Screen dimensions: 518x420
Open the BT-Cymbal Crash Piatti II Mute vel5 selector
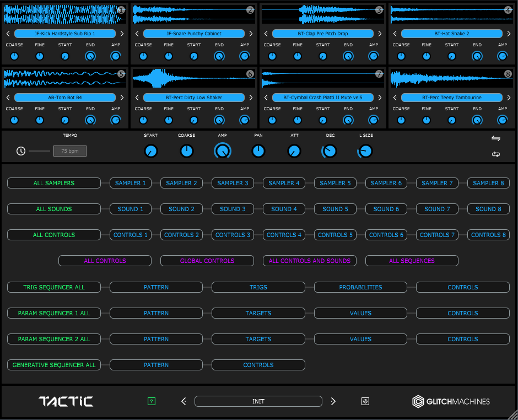tap(323, 98)
